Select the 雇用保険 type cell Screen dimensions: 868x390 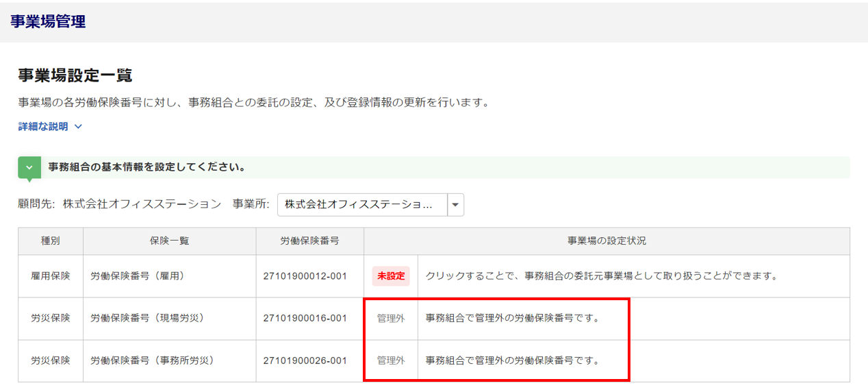tap(51, 276)
